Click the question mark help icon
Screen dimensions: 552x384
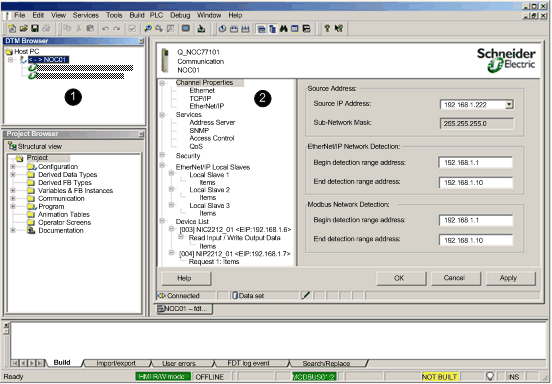tap(327, 29)
